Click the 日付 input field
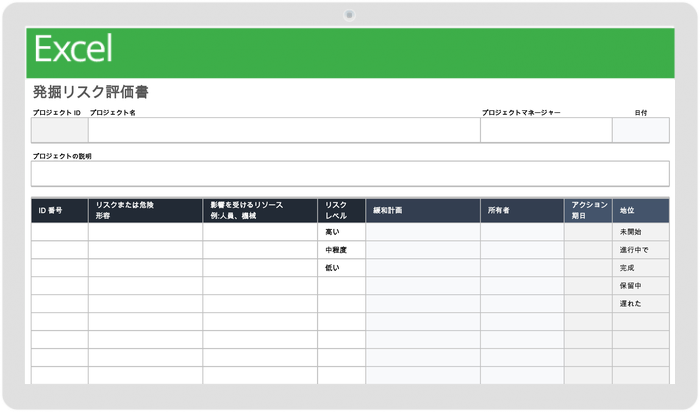The height and width of the screenshot is (412, 700). click(641, 130)
